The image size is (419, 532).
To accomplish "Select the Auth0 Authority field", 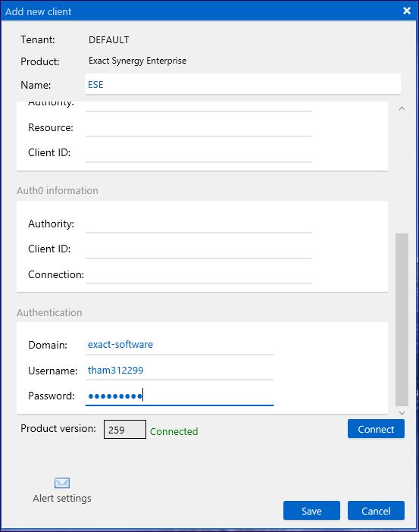I will [x=199, y=224].
